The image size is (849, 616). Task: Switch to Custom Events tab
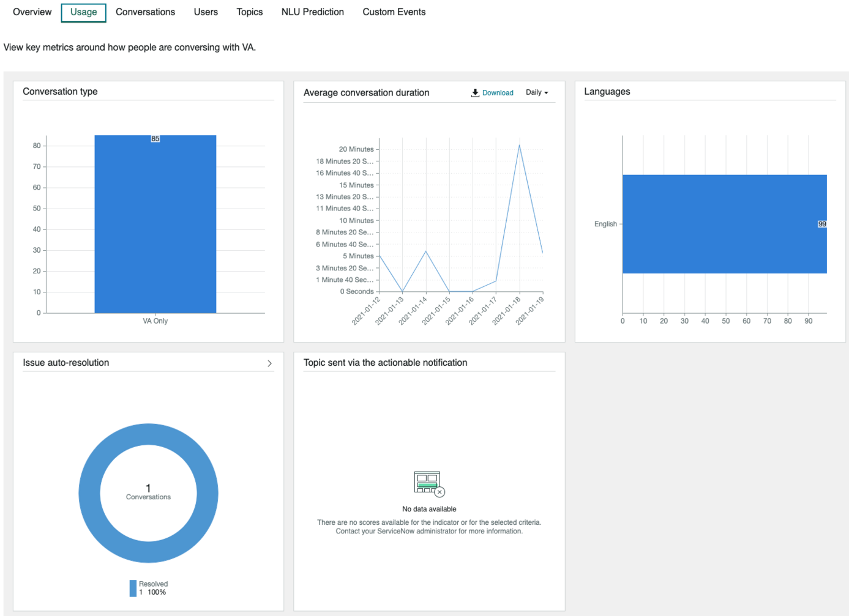coord(394,12)
